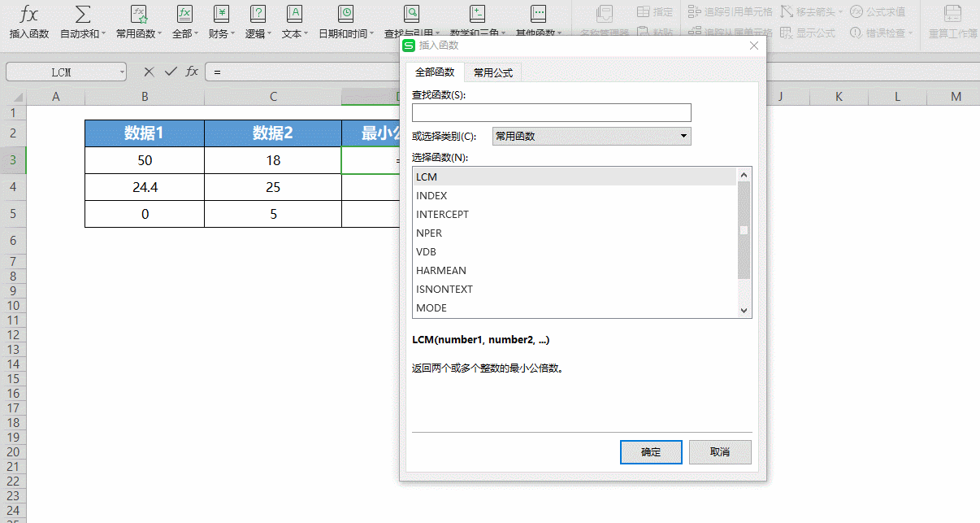Expand the remove arrows (移去箭头) dropdown
The width and height of the screenshot is (980, 523).
840,11
